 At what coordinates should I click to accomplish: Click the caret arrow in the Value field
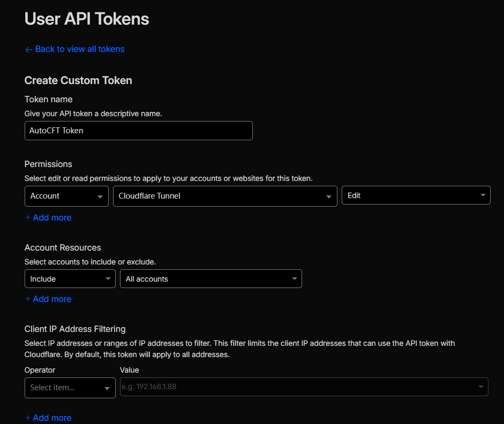point(480,387)
